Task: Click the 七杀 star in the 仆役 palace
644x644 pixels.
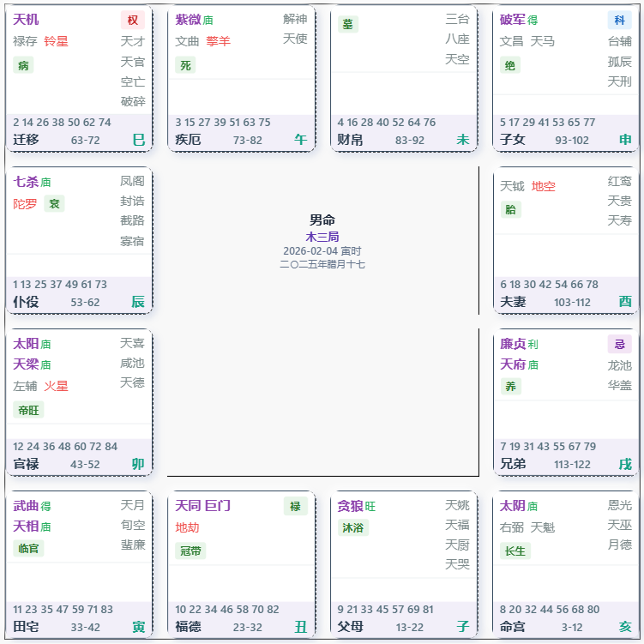Action: (26, 182)
